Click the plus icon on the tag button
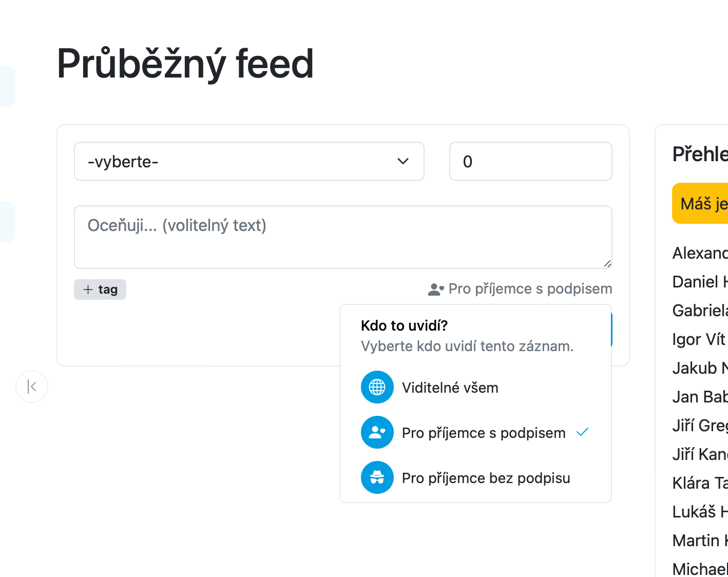This screenshot has width=728, height=577. [88, 289]
